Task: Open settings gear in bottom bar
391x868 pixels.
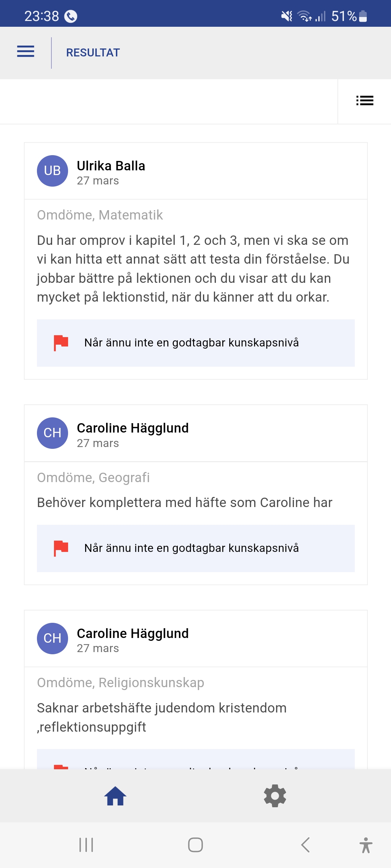Action: click(275, 796)
